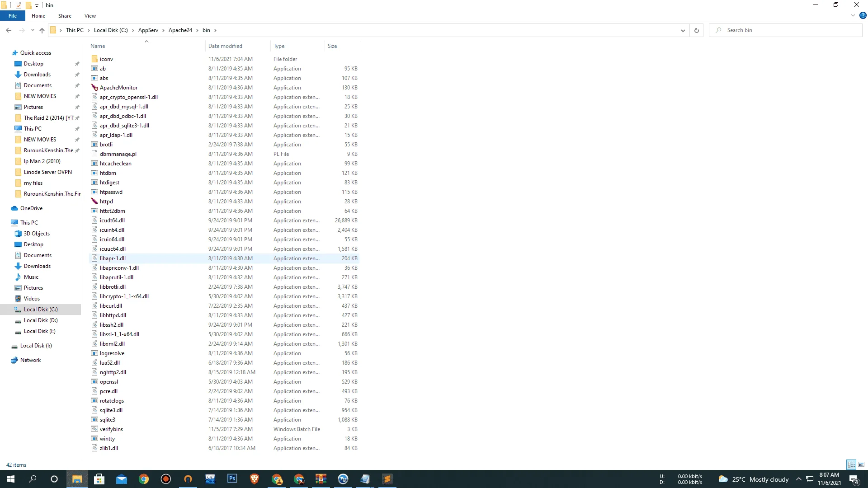The width and height of the screenshot is (868, 488).
Task: Select Local Disk (C:) in navigation pane
Action: [41, 310]
